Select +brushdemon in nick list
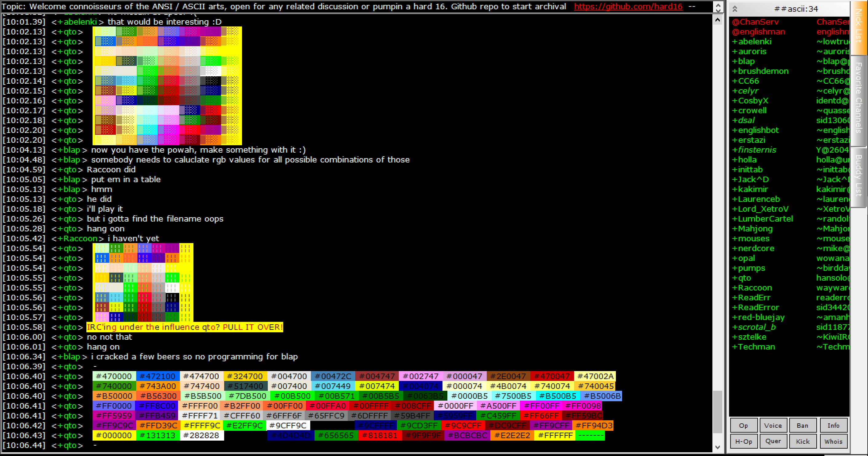Screen dimensions: 868x456 point(760,71)
